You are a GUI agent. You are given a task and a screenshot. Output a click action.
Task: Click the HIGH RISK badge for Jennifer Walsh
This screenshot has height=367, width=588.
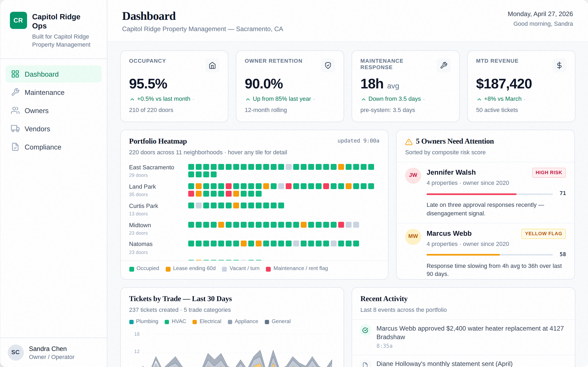pyautogui.click(x=549, y=173)
